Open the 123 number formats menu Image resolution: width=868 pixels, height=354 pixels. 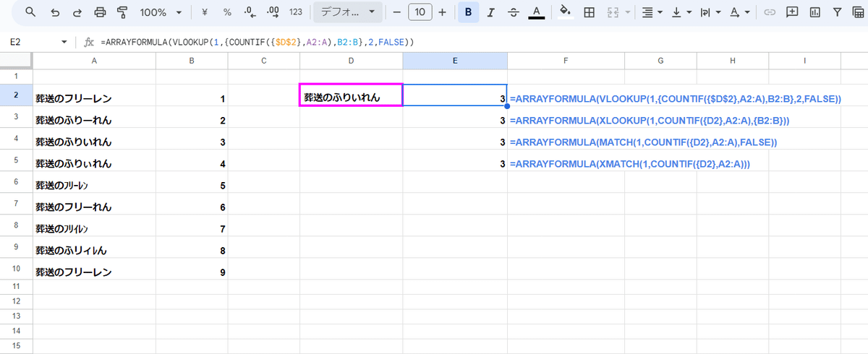[x=295, y=12]
